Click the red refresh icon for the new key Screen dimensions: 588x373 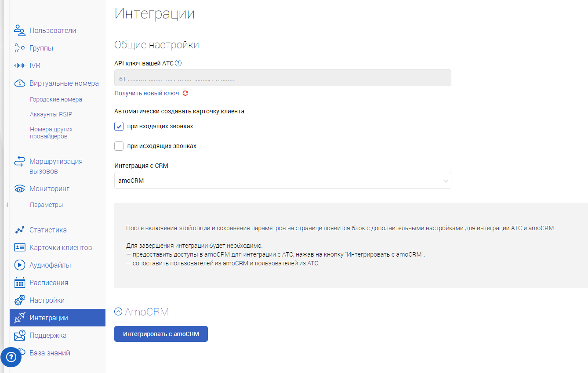click(x=185, y=93)
